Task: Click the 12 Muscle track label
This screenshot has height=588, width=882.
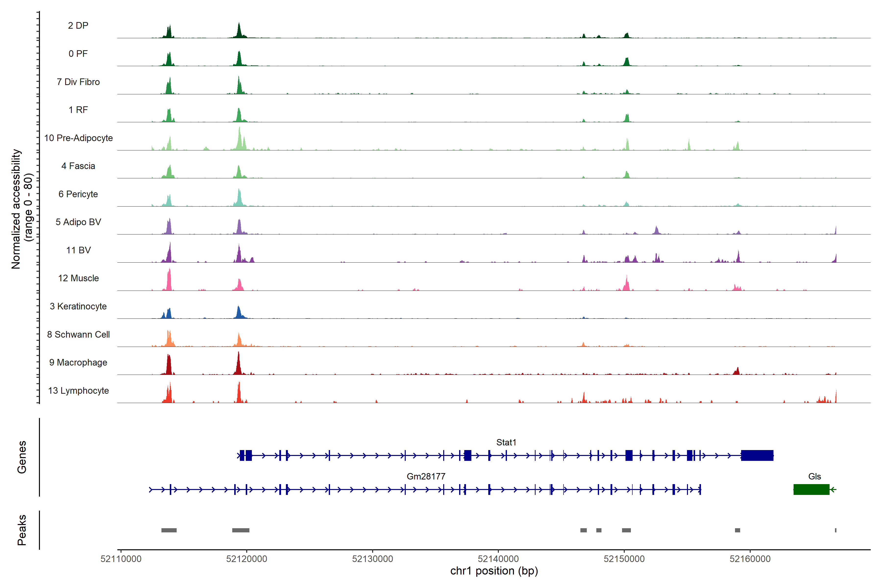Action: tap(78, 278)
